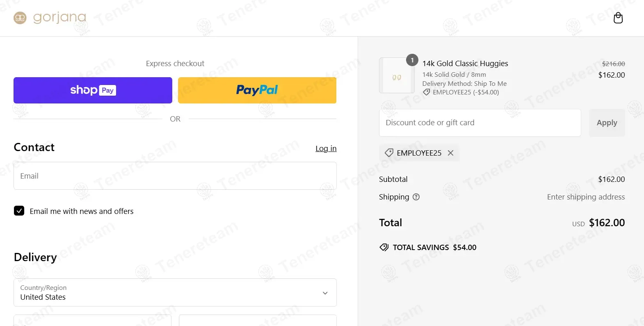Image resolution: width=644 pixels, height=326 pixels.
Task: Click the Country/Region chevron arrow
Action: coord(325,293)
